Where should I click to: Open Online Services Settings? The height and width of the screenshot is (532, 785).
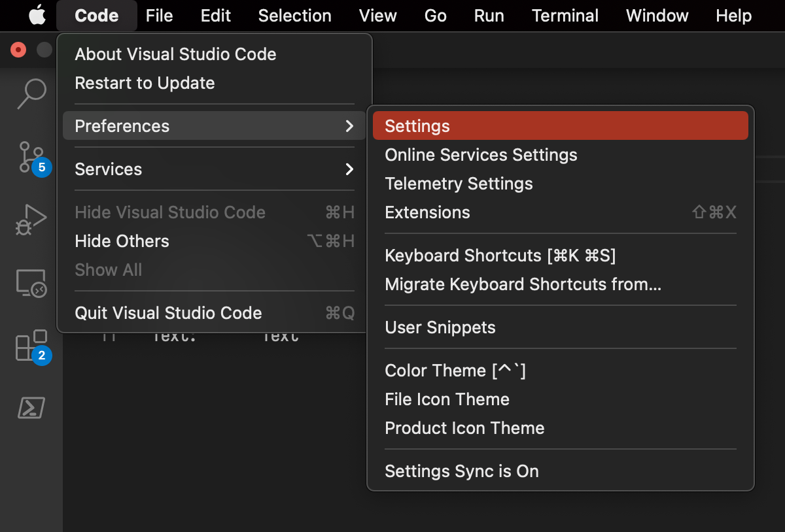561,155
